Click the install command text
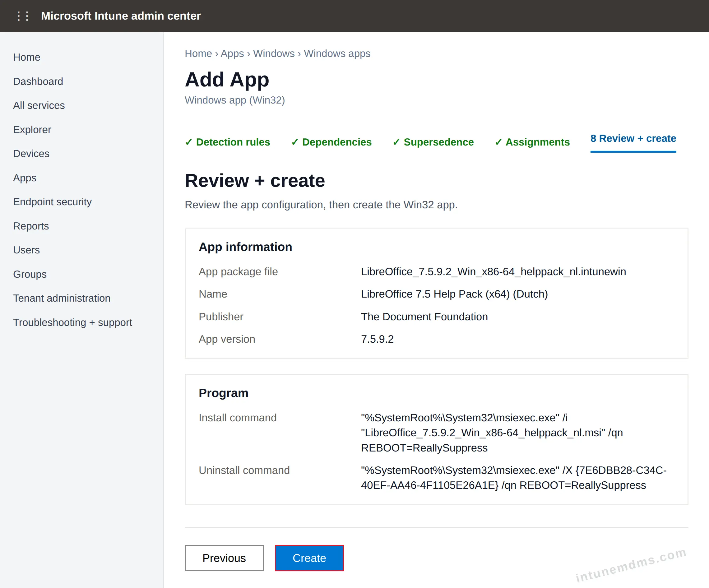709x588 pixels. coord(492,433)
